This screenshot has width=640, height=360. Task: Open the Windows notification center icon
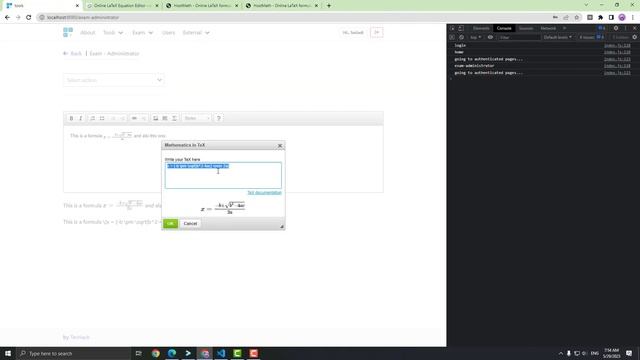[629, 353]
